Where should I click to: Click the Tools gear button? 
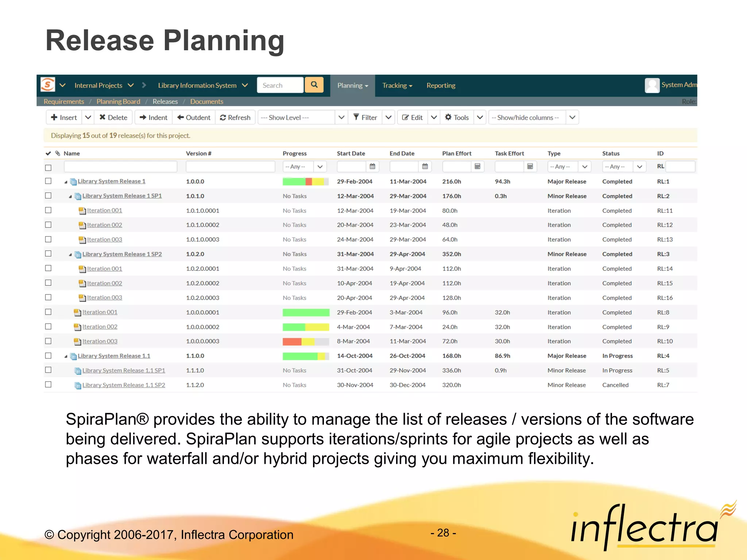pos(457,117)
